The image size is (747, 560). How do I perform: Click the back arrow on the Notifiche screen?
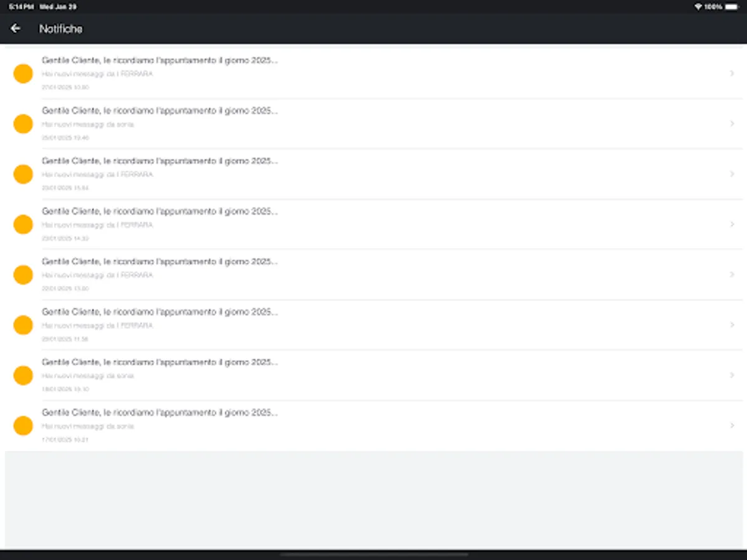tap(15, 29)
